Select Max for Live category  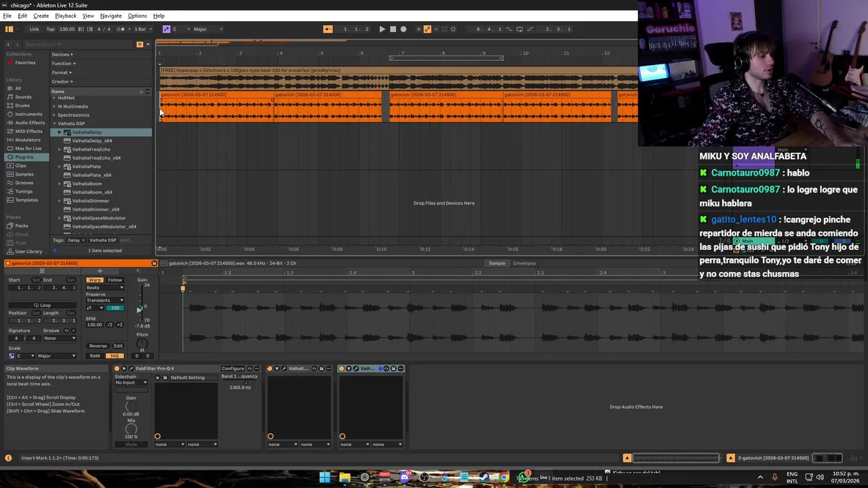[x=28, y=148]
